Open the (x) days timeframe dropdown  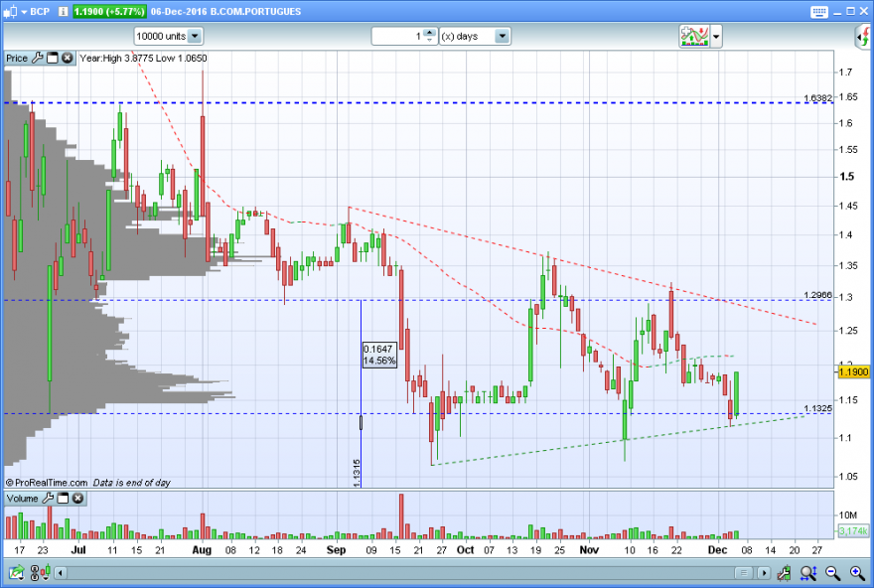point(475,36)
